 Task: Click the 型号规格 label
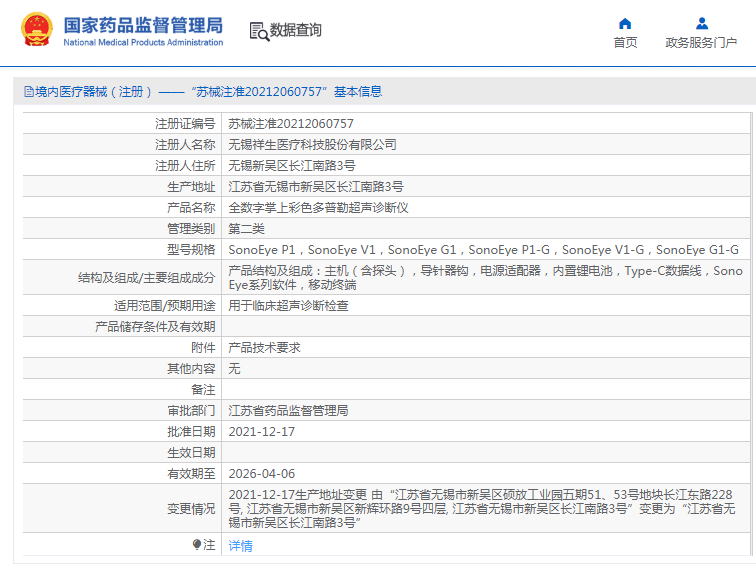pos(191,250)
